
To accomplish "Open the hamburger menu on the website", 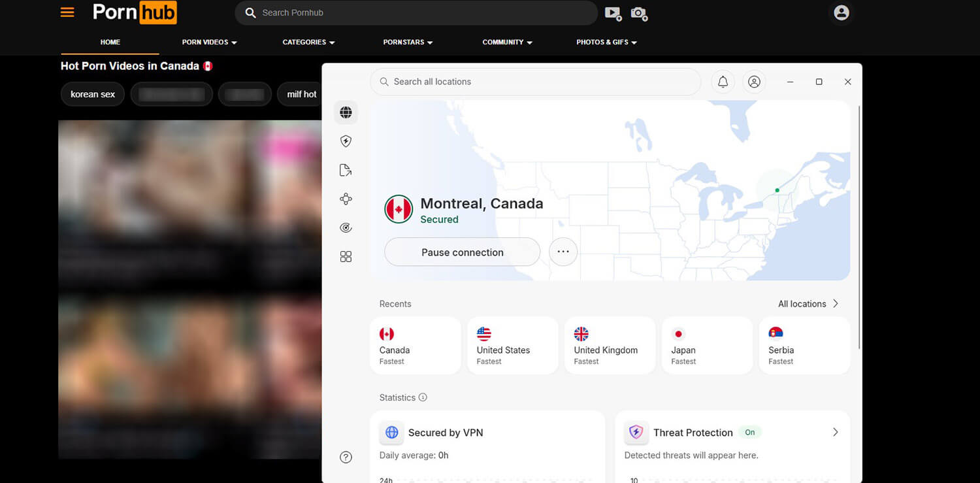I will [x=67, y=12].
